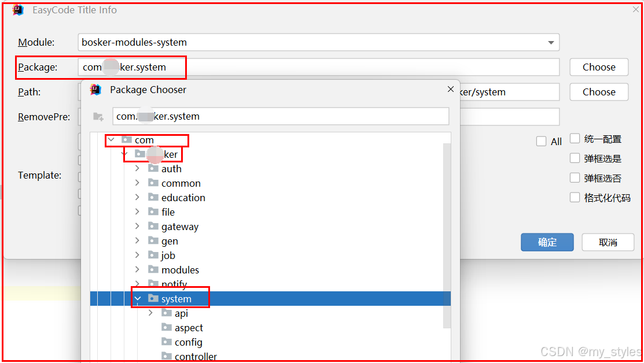Select the education folder icon

point(152,197)
